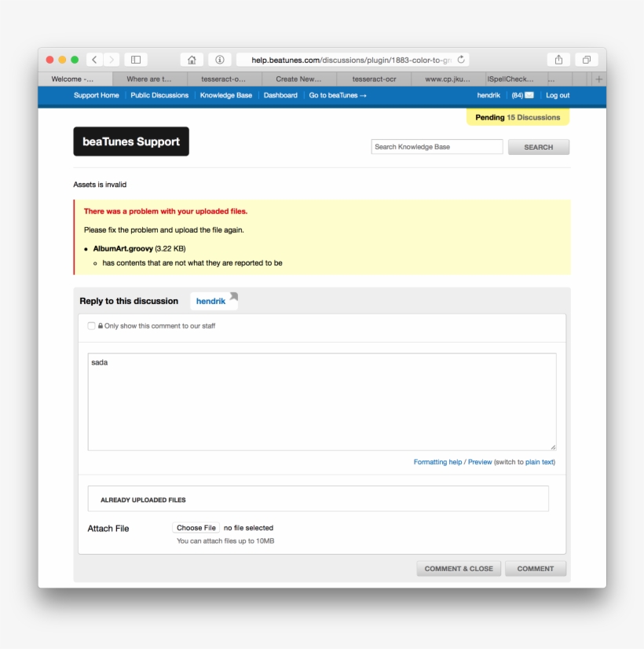The width and height of the screenshot is (644, 649).
Task: Switch to the 'tesseract-o...' tab
Action: point(224,79)
